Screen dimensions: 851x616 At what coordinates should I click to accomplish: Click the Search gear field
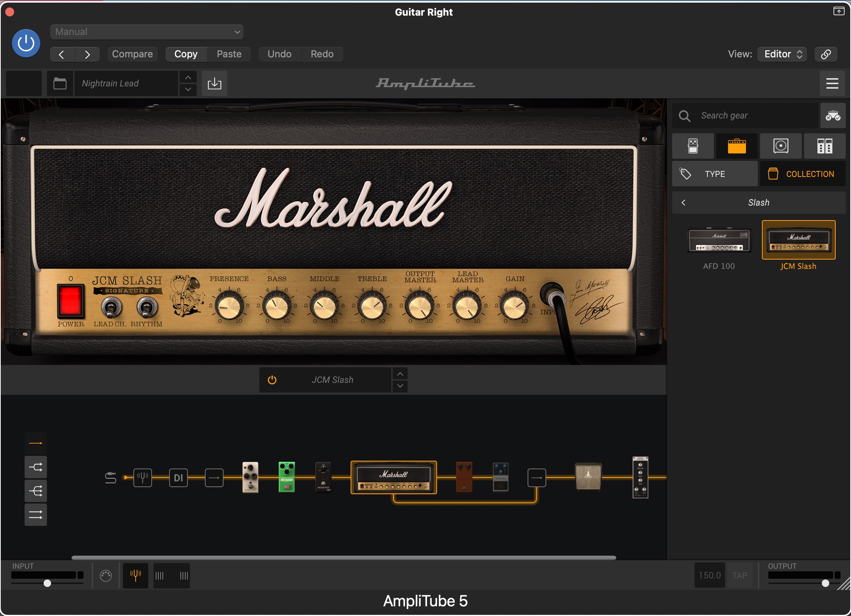pyautogui.click(x=746, y=115)
